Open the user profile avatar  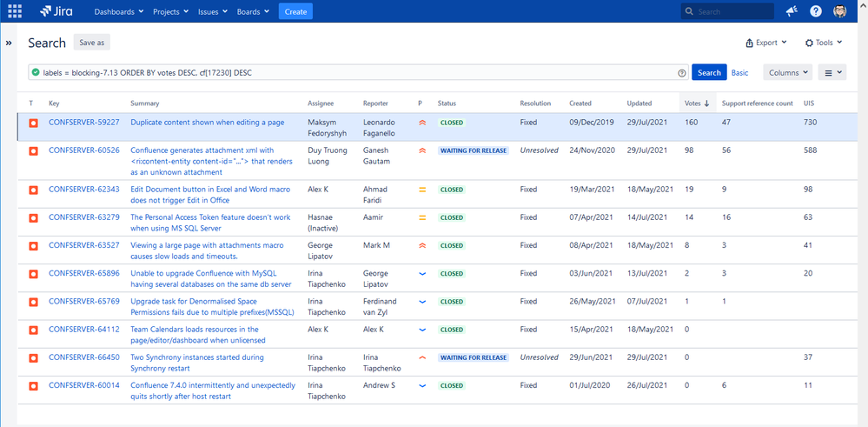(840, 11)
